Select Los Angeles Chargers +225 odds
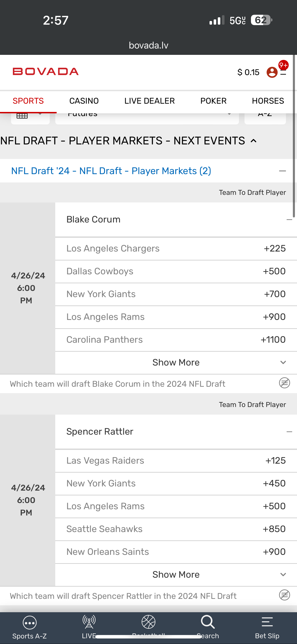This screenshot has height=644, width=297. coord(274,249)
